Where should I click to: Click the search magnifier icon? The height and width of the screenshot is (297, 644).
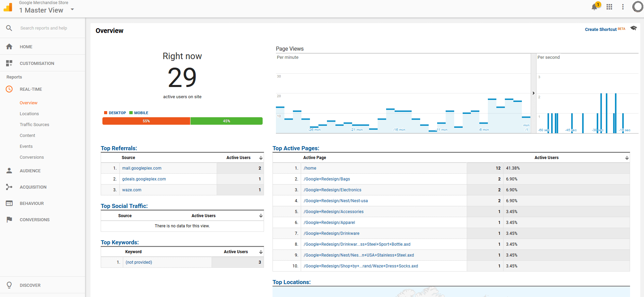[9, 28]
